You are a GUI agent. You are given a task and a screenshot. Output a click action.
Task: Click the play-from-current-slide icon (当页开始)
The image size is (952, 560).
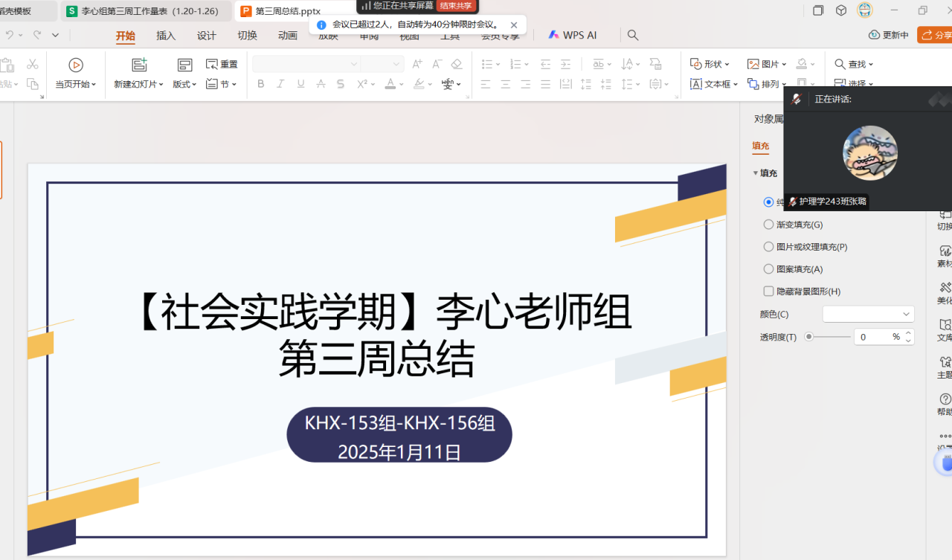coord(76,65)
